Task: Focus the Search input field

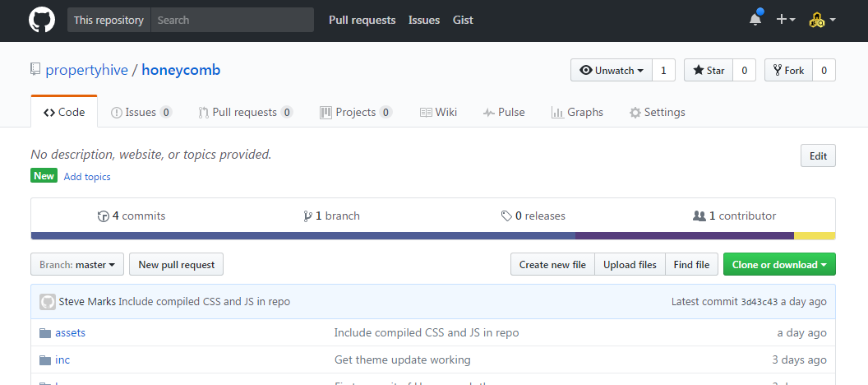Action: [x=232, y=20]
